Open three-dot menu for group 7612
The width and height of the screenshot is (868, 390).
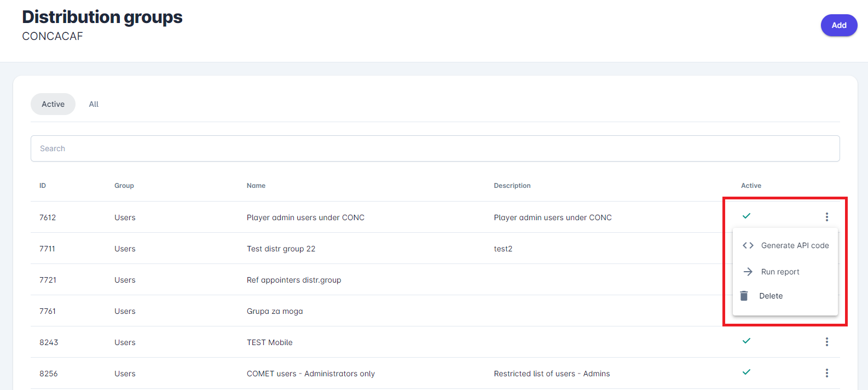point(826,217)
